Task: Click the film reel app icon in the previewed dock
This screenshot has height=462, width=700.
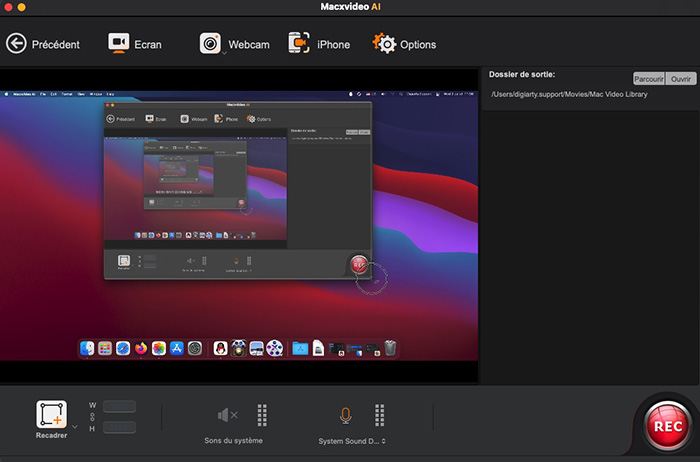Action: point(275,348)
